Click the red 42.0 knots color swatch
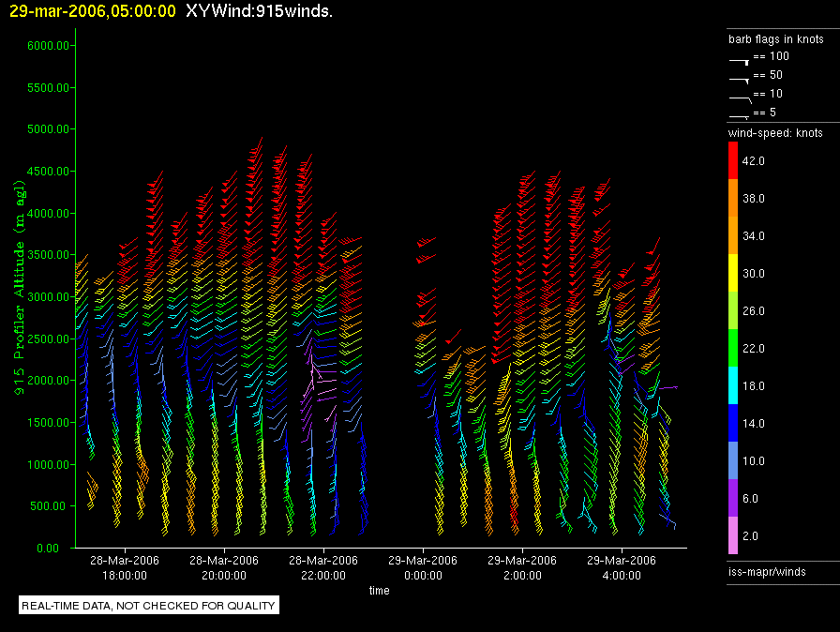Screen dimensions: 840x632 click(733, 160)
